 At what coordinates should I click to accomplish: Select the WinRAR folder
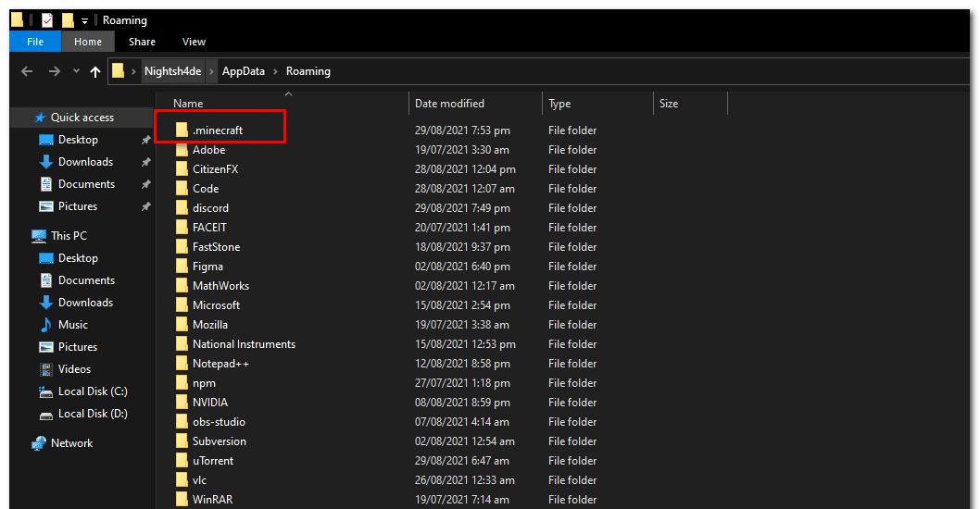point(212,500)
